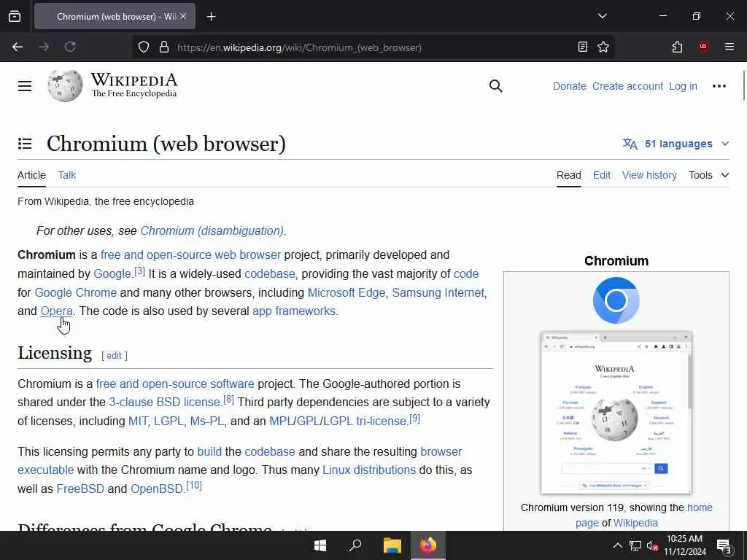747x560 pixels.
Task: Toggle reader view for this page
Action: (x=582, y=47)
